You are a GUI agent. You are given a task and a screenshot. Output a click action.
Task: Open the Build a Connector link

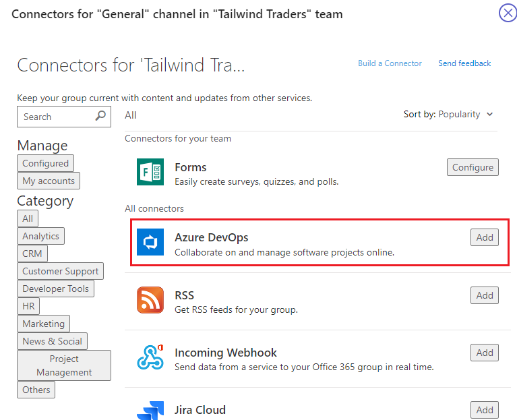pyautogui.click(x=390, y=63)
